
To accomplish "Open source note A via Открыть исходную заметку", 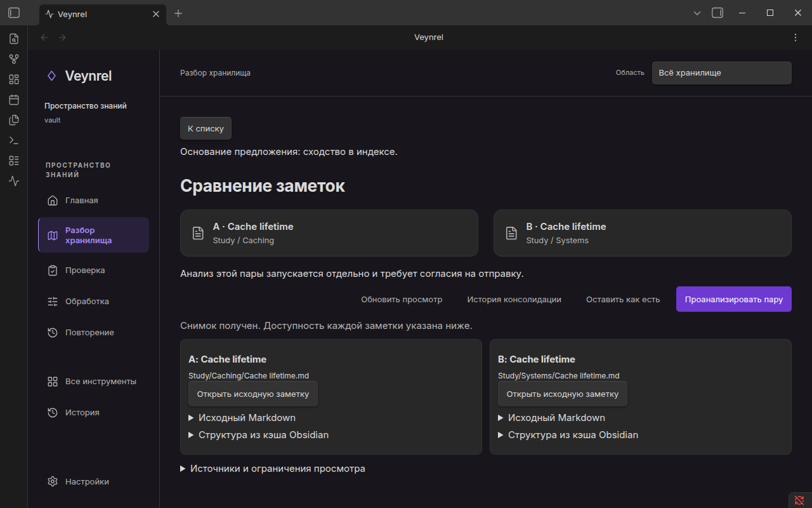I will (253, 394).
